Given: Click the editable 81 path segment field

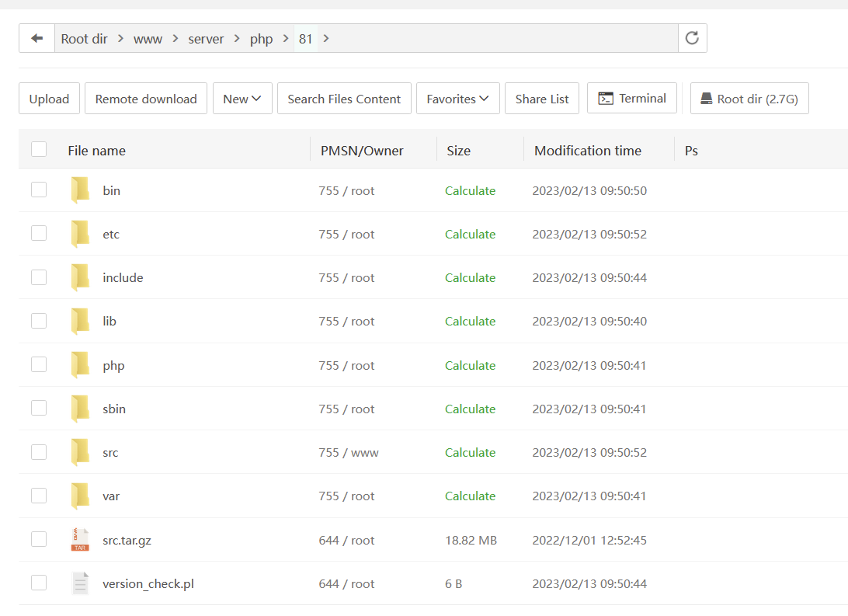Looking at the screenshot, I should [x=306, y=38].
